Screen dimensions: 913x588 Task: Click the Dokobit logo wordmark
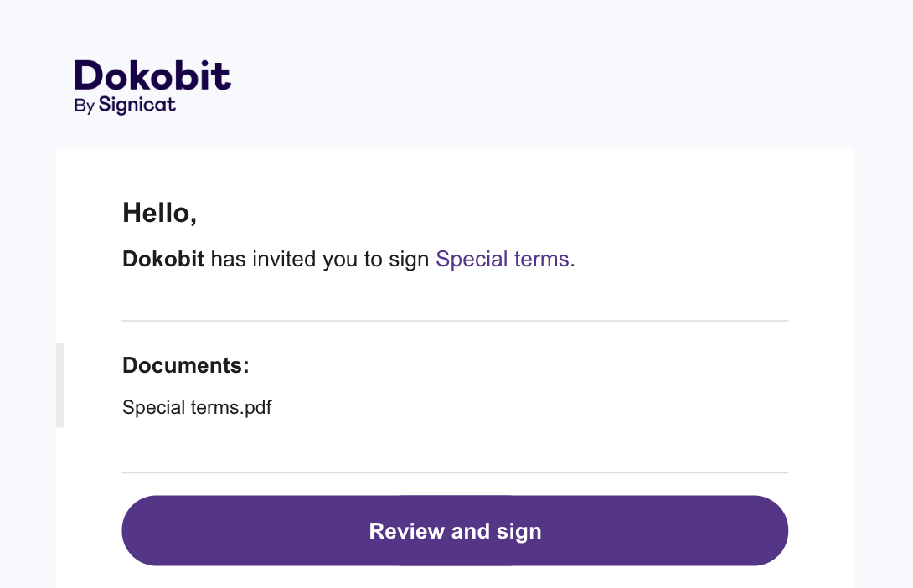click(x=152, y=75)
